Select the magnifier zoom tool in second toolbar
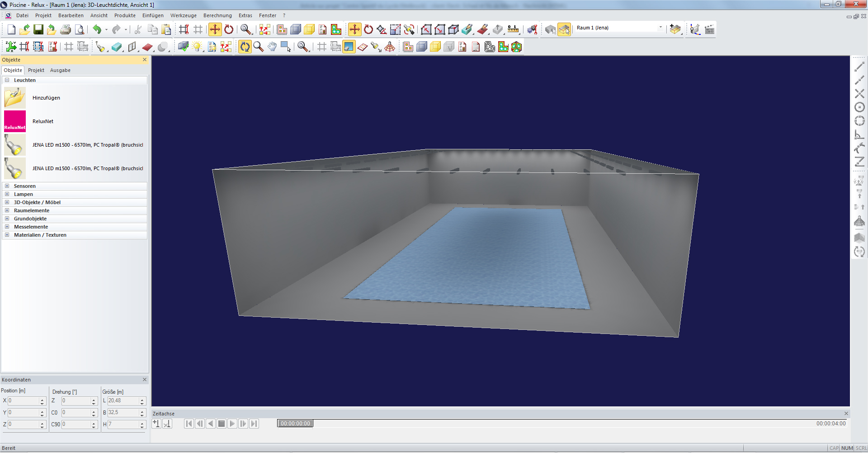Screen dimensions: 868x453 click(258, 47)
